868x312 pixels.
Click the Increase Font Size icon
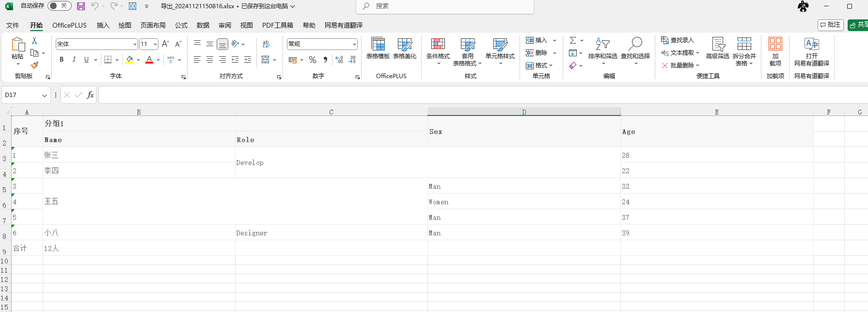coord(165,44)
